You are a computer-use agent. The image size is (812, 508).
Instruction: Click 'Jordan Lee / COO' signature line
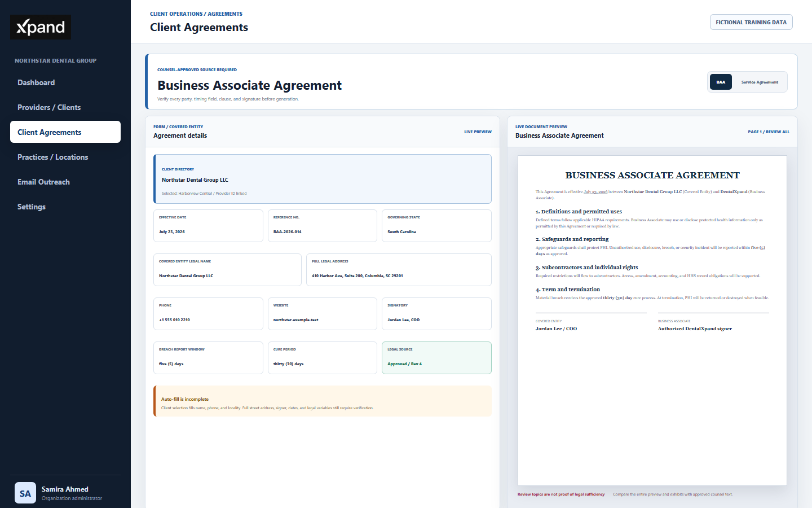556,329
